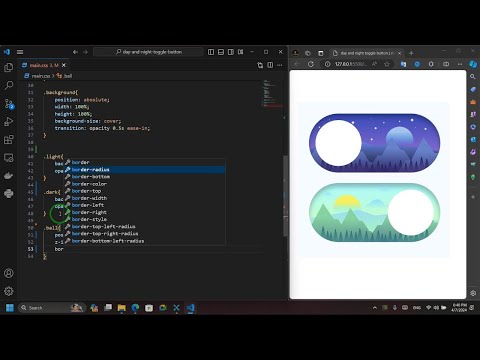Open the Manage gear in VS Code
Viewport: 480px width, 360px height.
[9, 291]
